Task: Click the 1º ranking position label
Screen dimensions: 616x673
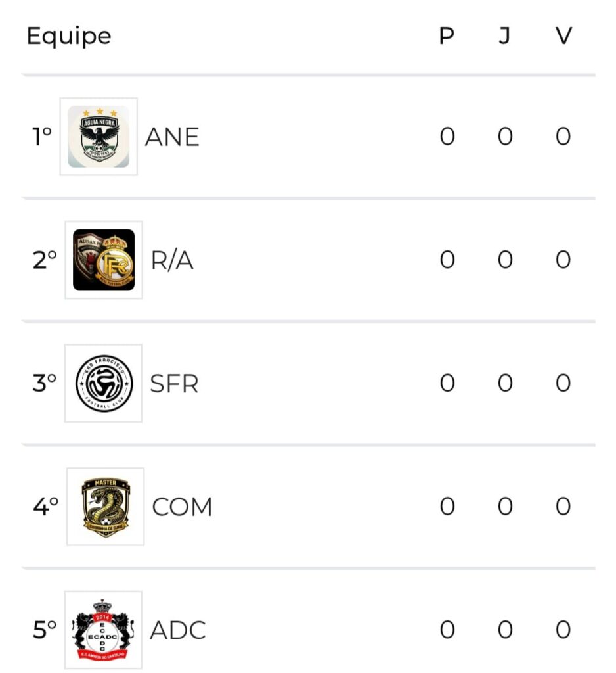Action: (x=42, y=137)
